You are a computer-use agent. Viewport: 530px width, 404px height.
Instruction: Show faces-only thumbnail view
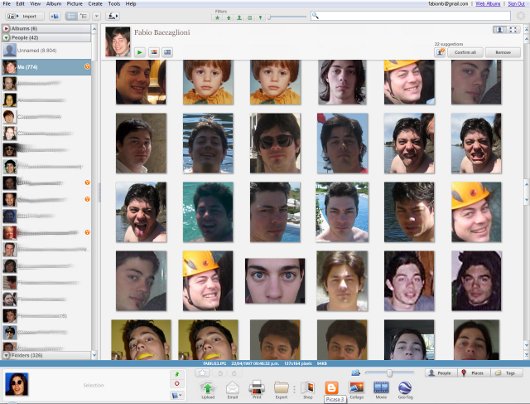coord(499,30)
